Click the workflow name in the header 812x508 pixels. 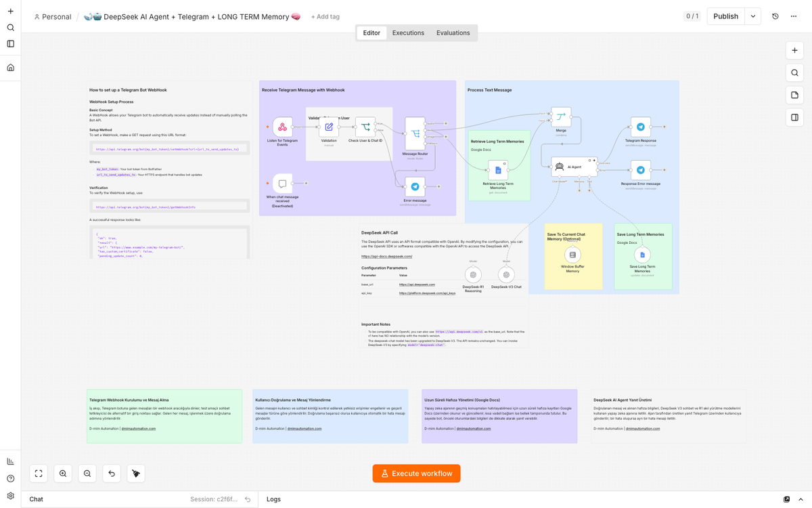coord(192,17)
